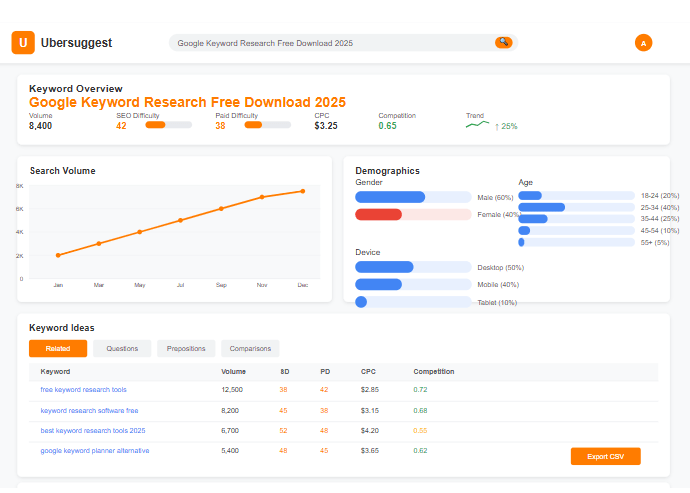Screen dimensions: 690x493
Task: Click the Paid Difficulty progress bar
Action: [267, 126]
